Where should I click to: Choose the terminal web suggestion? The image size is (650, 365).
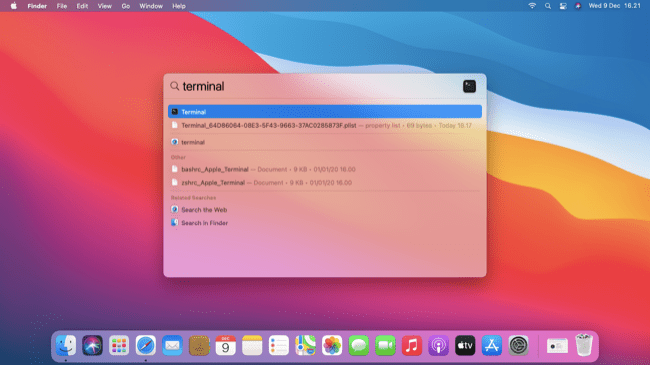pyautogui.click(x=325, y=142)
